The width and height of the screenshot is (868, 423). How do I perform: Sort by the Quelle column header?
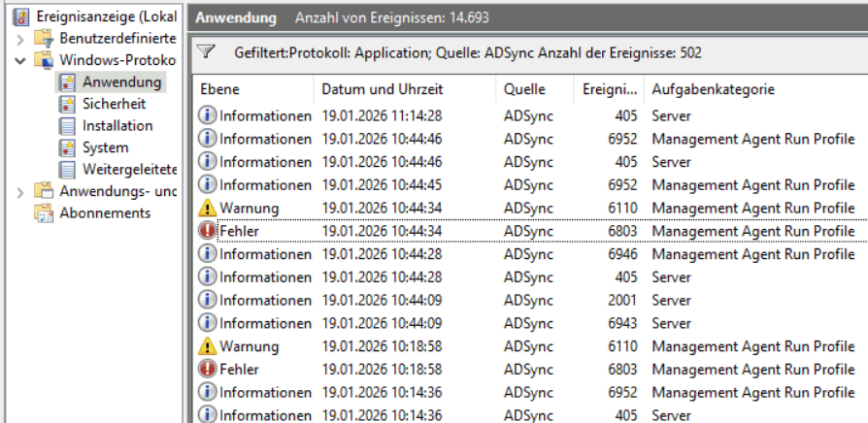524,89
